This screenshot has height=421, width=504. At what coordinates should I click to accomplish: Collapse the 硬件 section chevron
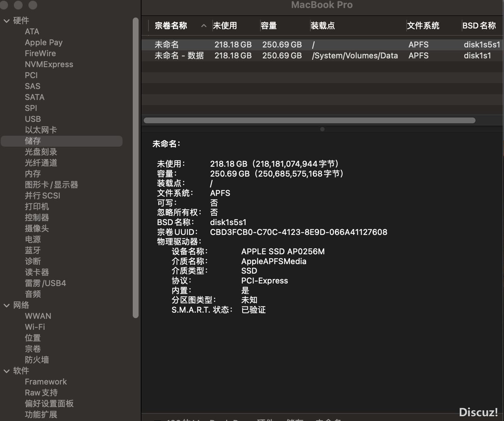7,21
